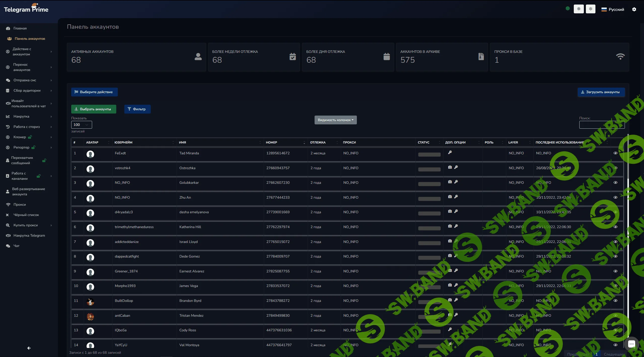Open the show 100 records dropdown
This screenshot has width=644, height=357.
[82, 125]
